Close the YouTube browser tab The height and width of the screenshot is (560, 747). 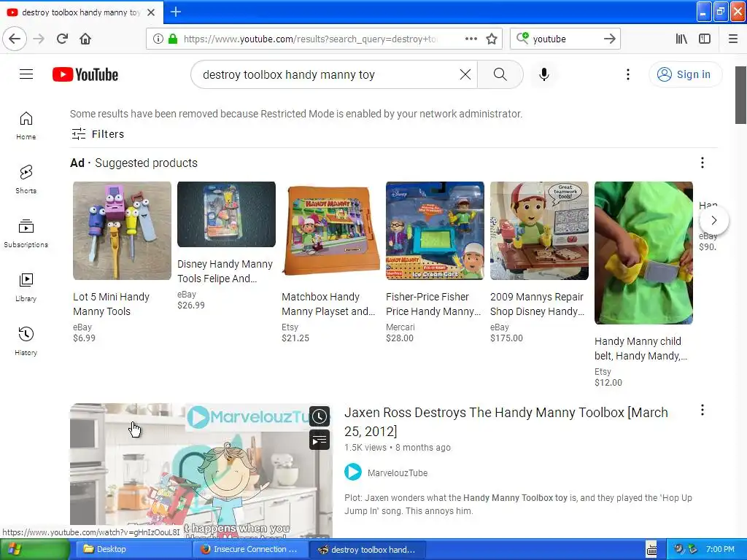tap(151, 12)
